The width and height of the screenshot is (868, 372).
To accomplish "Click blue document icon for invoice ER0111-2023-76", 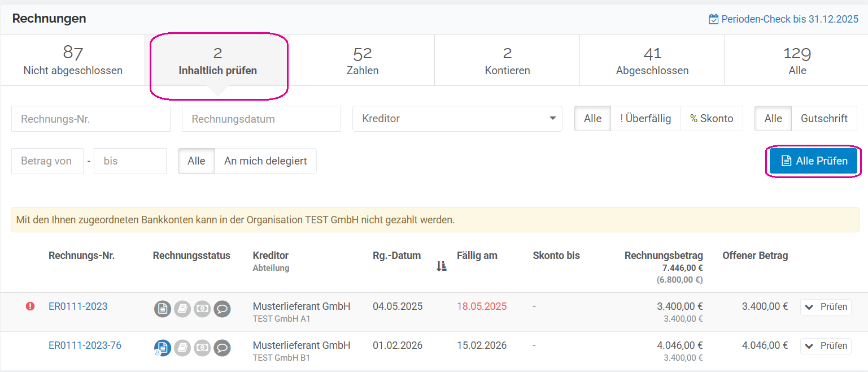I will (163, 348).
